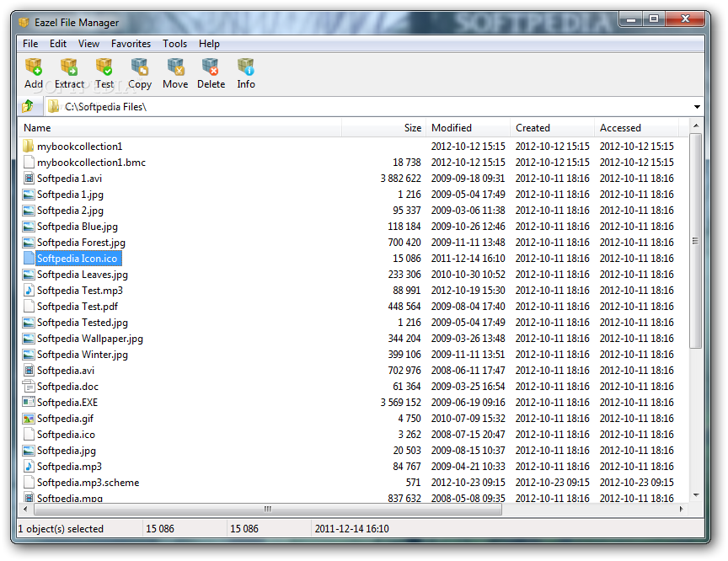Screen dimensions: 728x561
Task: Click the image icon beside Softpedia 1.jpg
Action: 29,195
